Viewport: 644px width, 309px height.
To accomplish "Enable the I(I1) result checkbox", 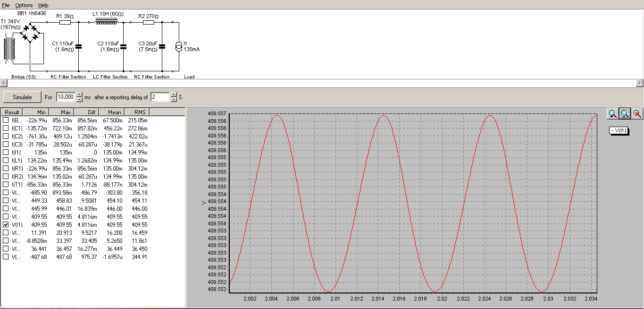I will tap(6, 152).
